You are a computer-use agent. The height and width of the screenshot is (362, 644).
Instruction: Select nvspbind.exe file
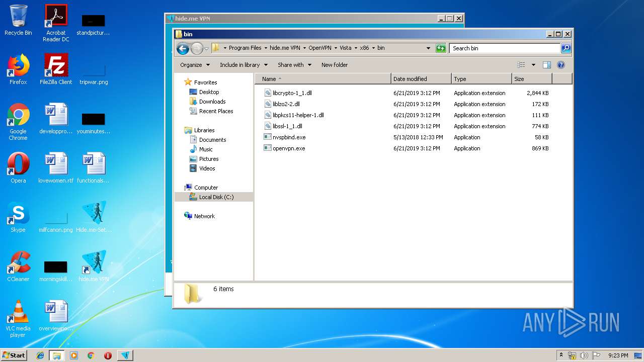coord(289,137)
